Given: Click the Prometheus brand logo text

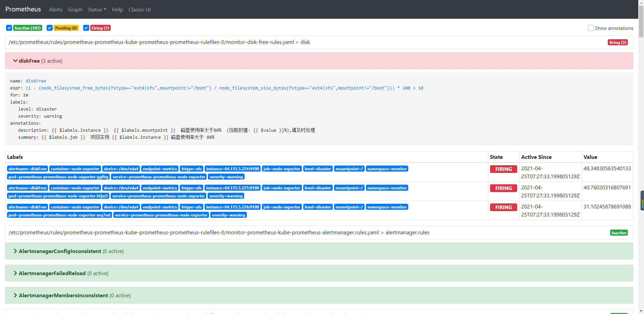Looking at the screenshot, I should (x=23, y=9).
